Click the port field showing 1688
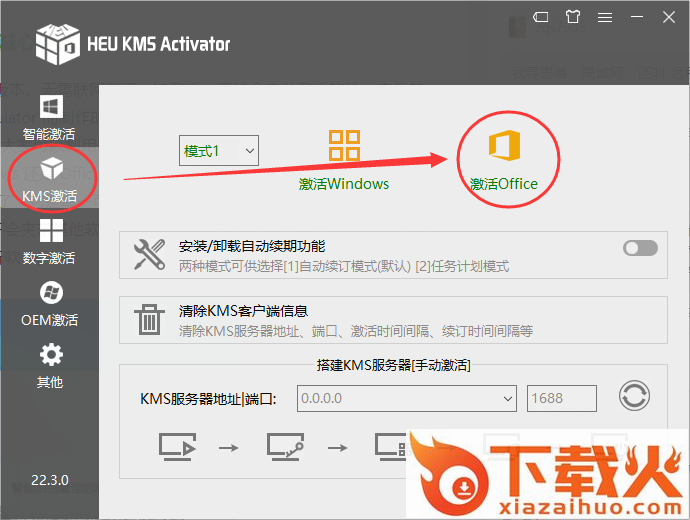Viewport: 690px width, 520px height. point(561,399)
